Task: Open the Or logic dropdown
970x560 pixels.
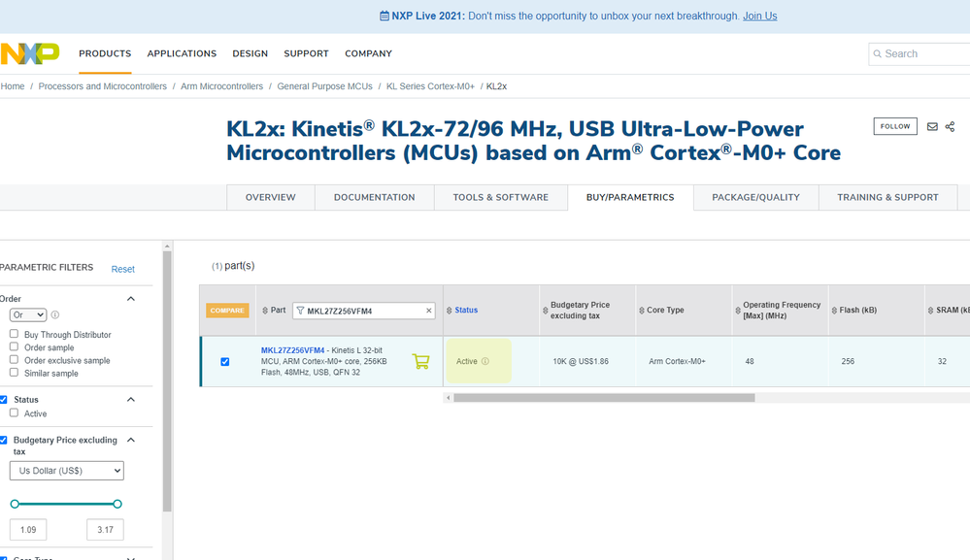Action: click(x=28, y=314)
